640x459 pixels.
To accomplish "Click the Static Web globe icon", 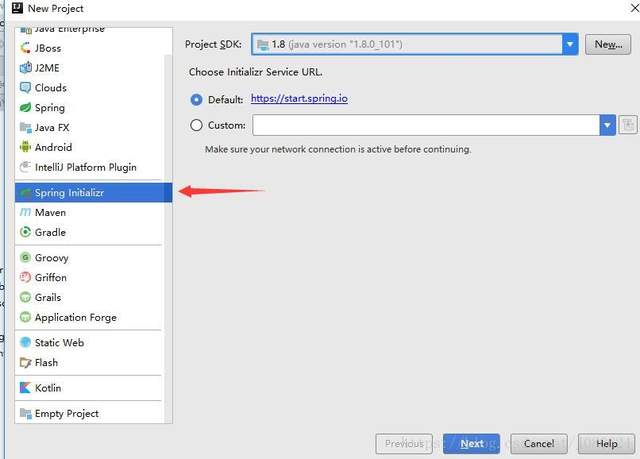I will (25, 342).
